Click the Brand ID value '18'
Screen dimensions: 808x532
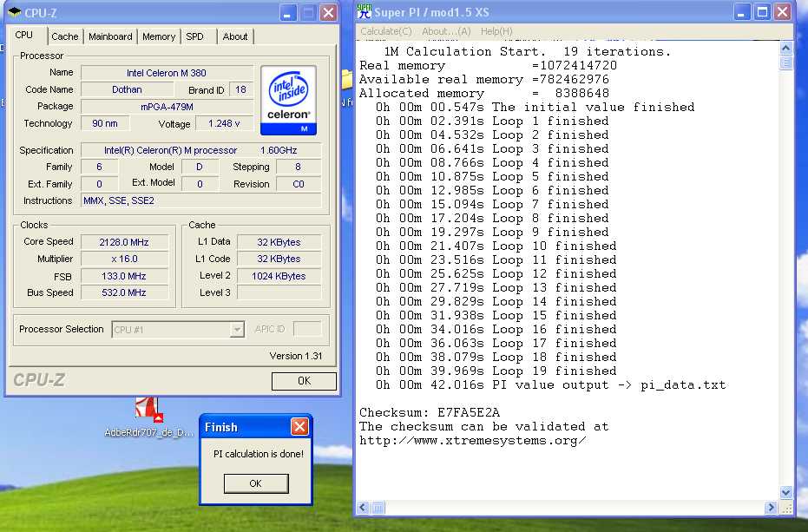(240, 89)
